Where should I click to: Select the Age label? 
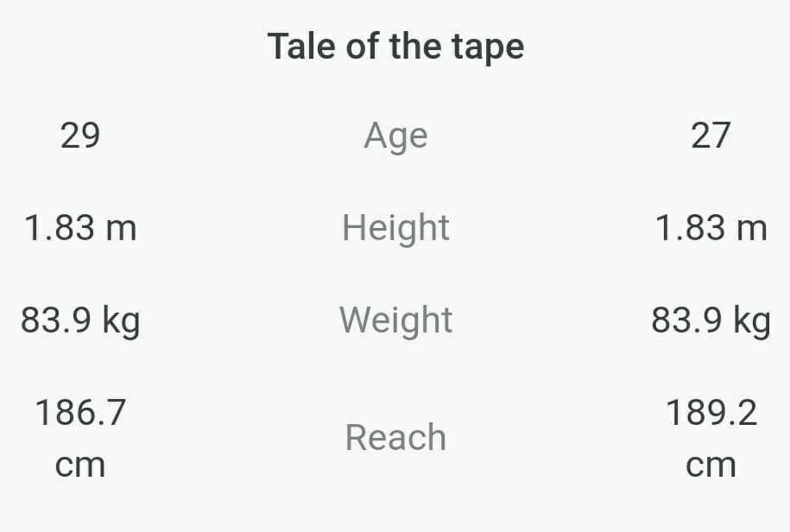396,136
